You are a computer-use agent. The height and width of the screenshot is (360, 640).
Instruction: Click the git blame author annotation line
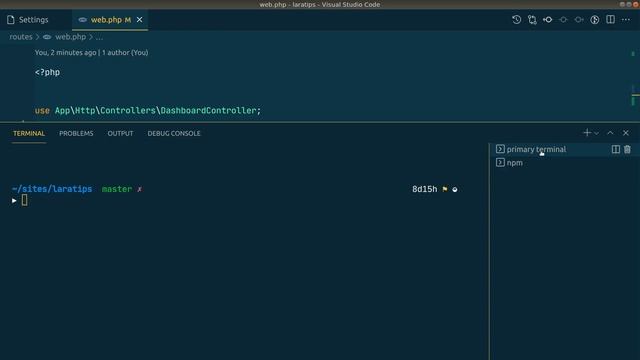point(91,53)
